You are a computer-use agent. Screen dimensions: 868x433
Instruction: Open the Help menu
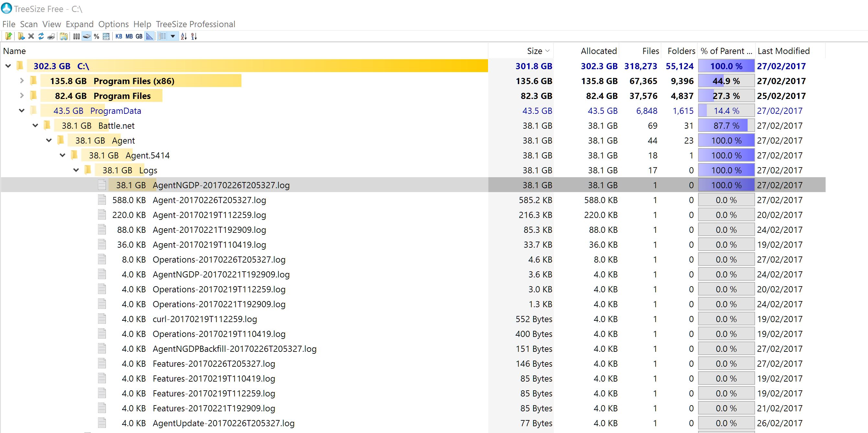[x=142, y=24]
